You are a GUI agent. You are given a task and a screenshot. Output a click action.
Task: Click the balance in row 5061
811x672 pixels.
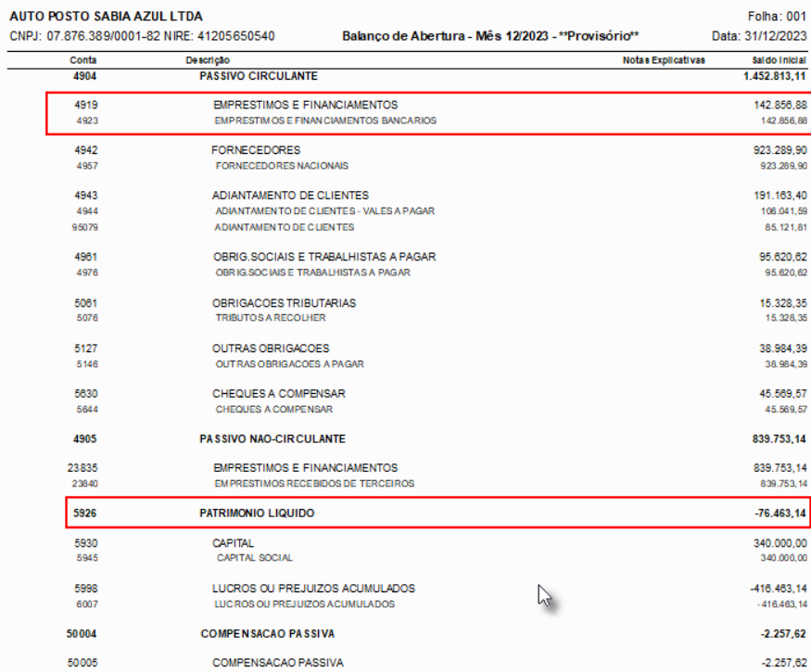[x=783, y=303]
